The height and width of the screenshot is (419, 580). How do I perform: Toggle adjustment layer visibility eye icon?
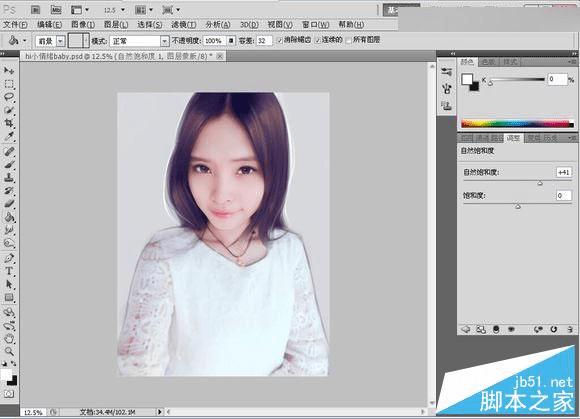[511, 329]
